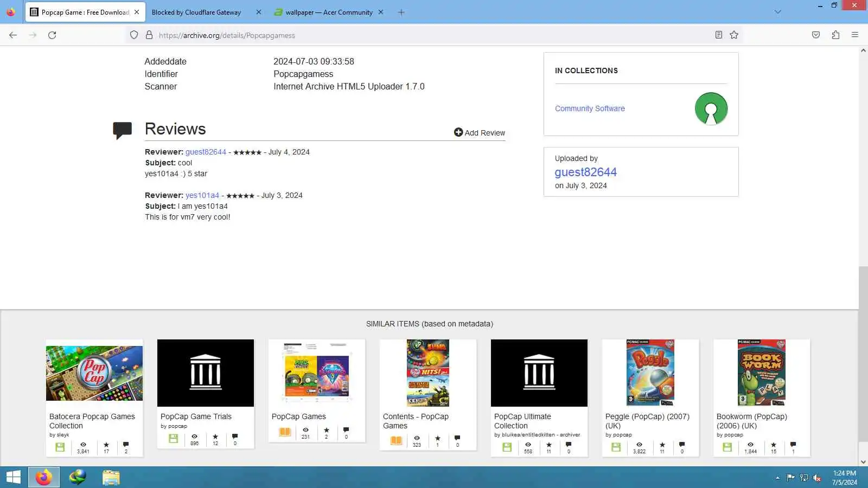Open the Windows Start menu
868x488 pixels.
pos(13,477)
